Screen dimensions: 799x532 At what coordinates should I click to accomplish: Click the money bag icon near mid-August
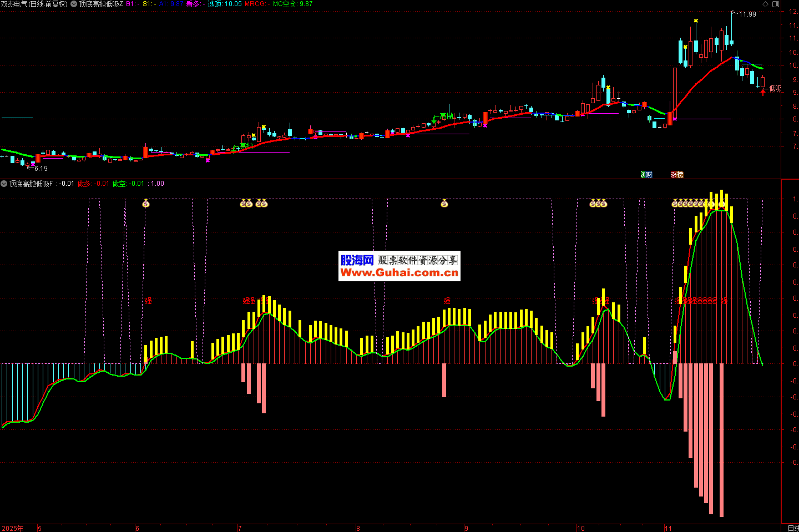coord(444,204)
